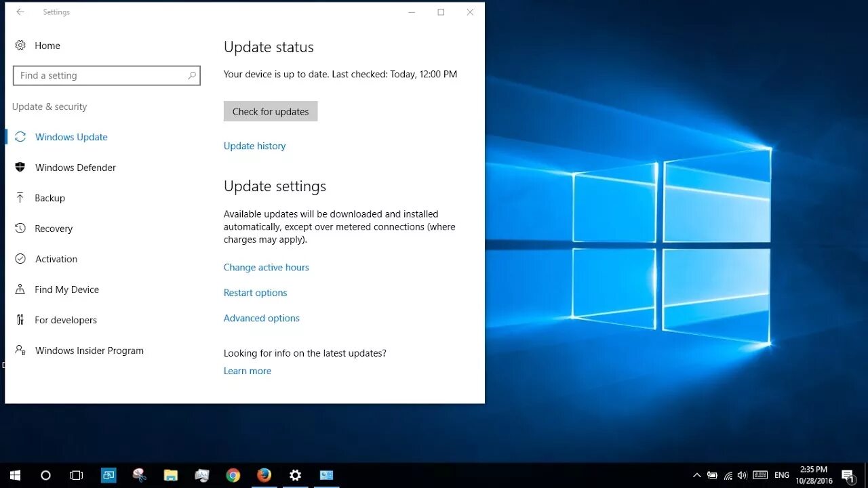This screenshot has height=488, width=868.
Task: Switch to Firefox on the taskbar
Action: pyautogui.click(x=264, y=475)
